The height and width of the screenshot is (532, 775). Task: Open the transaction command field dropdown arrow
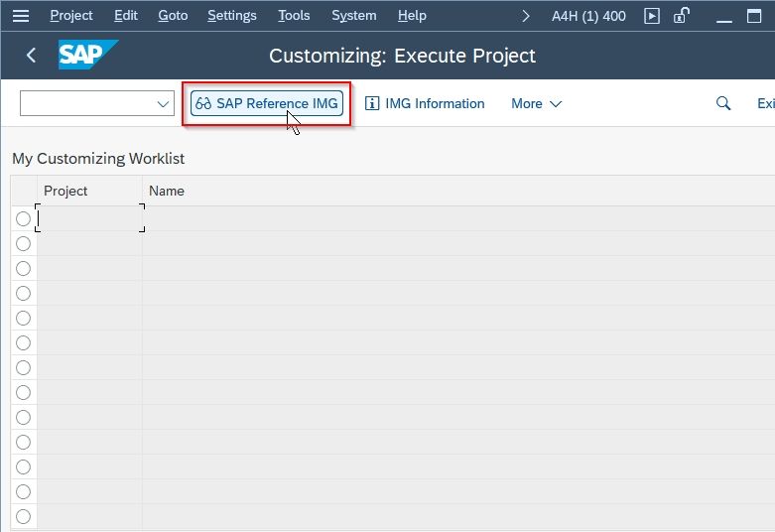(x=163, y=104)
